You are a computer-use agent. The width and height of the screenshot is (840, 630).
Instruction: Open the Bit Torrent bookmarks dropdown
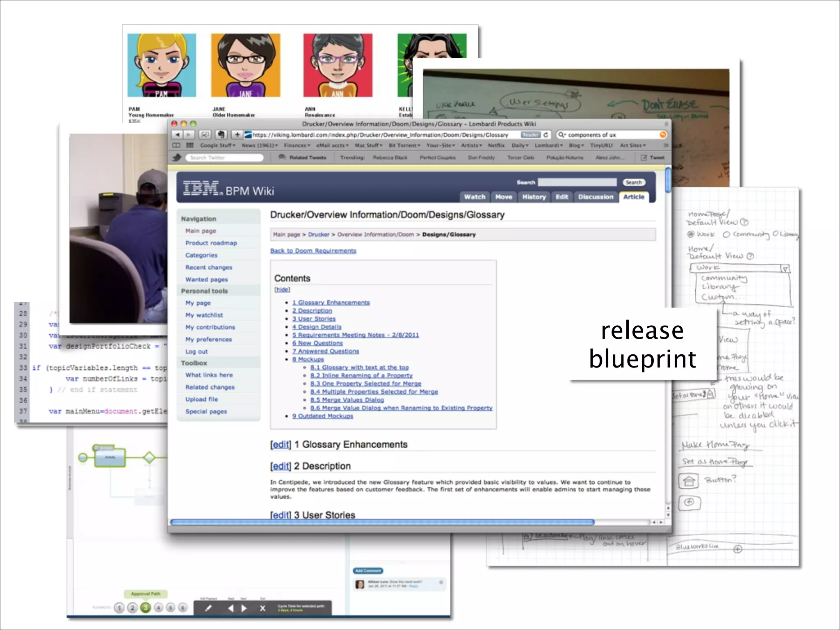404,145
